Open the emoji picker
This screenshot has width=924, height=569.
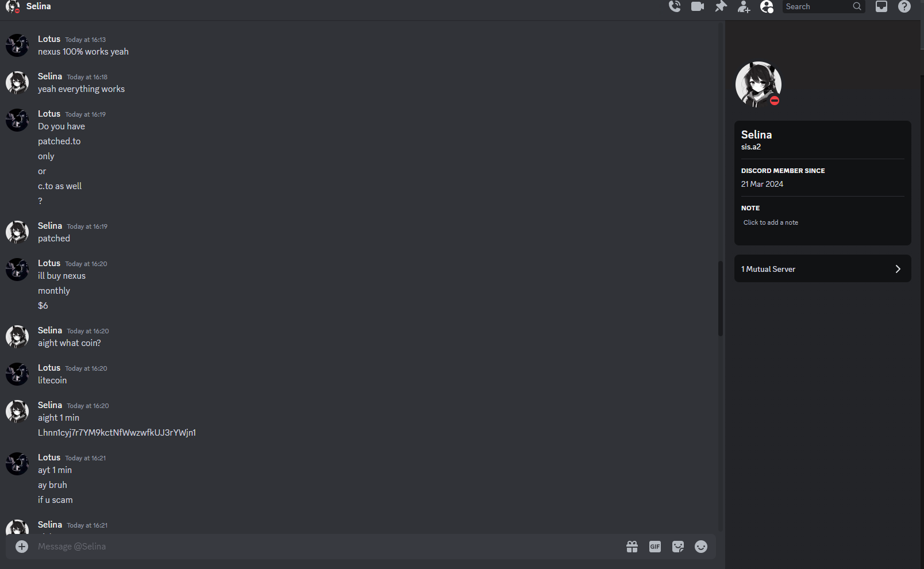[701, 547]
